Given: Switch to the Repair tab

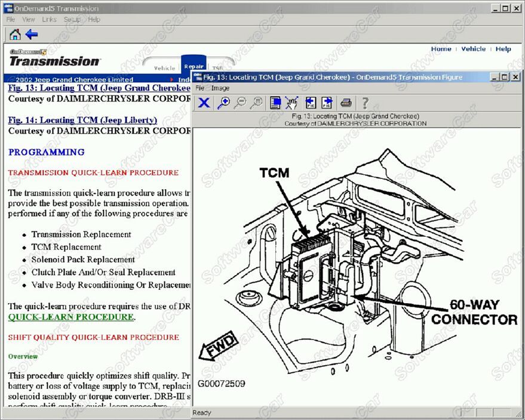Looking at the screenshot, I should [x=194, y=66].
